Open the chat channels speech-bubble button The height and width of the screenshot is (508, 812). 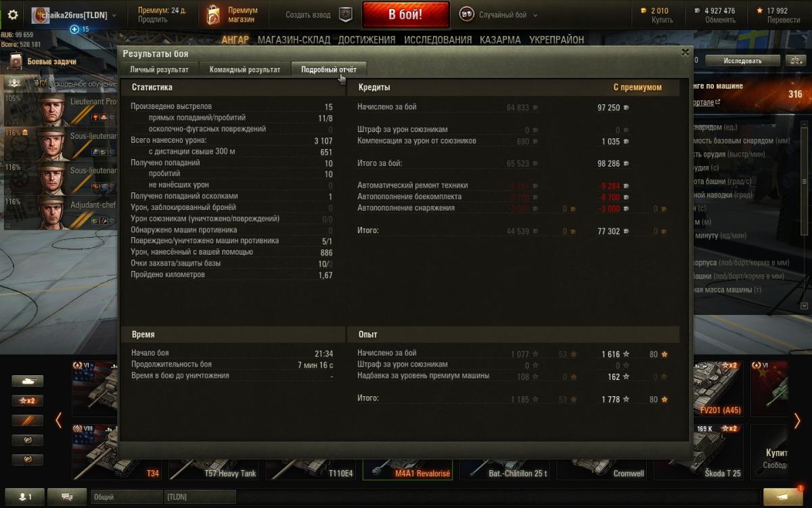point(67,496)
